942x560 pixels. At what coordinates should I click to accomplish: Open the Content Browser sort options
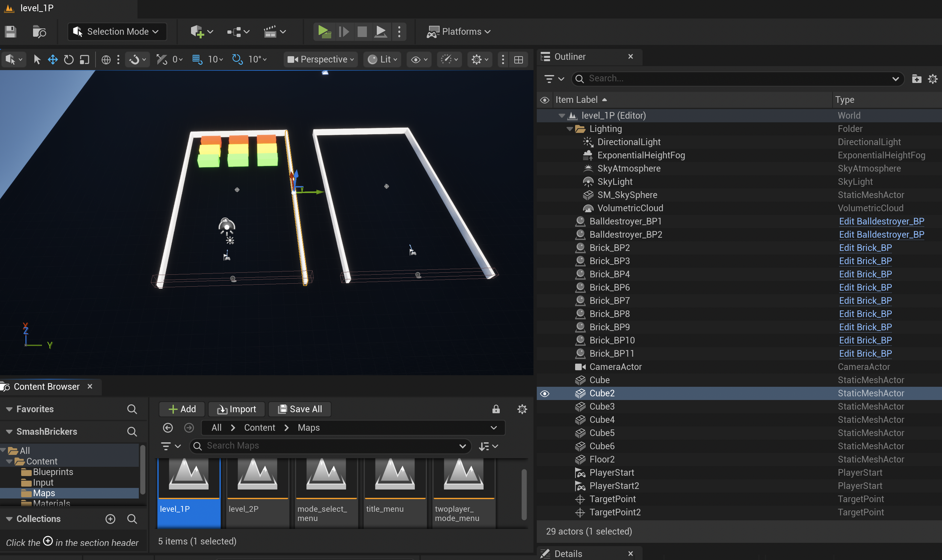488,446
